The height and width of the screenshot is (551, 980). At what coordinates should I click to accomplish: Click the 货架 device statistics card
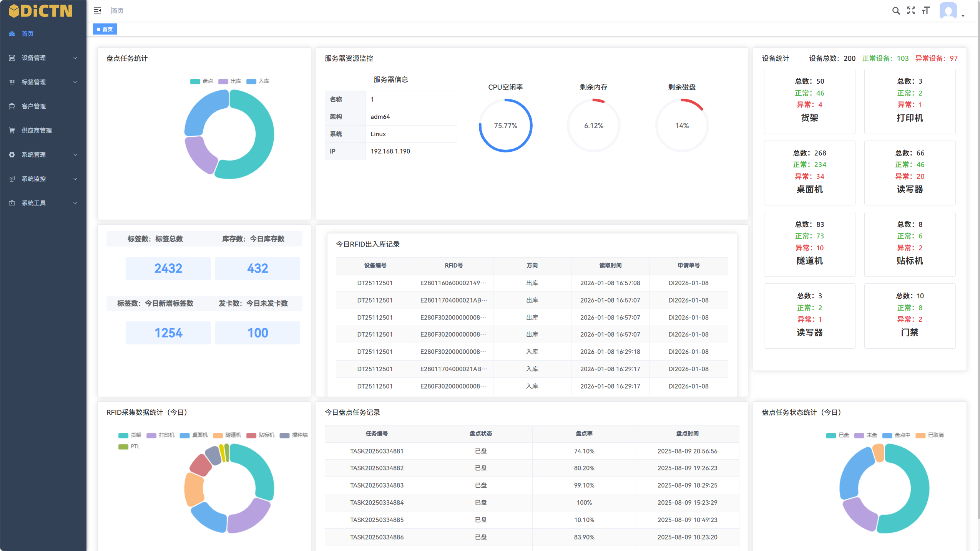click(809, 101)
